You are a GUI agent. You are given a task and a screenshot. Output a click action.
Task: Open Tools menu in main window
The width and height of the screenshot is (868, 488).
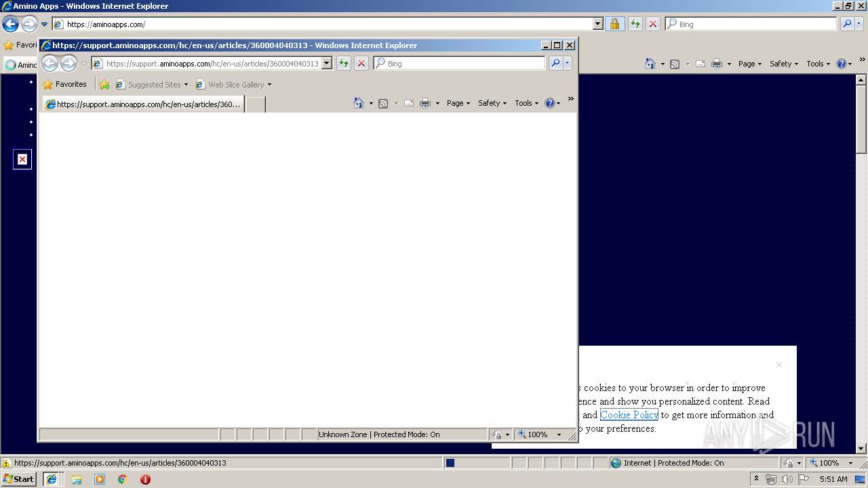pos(818,64)
